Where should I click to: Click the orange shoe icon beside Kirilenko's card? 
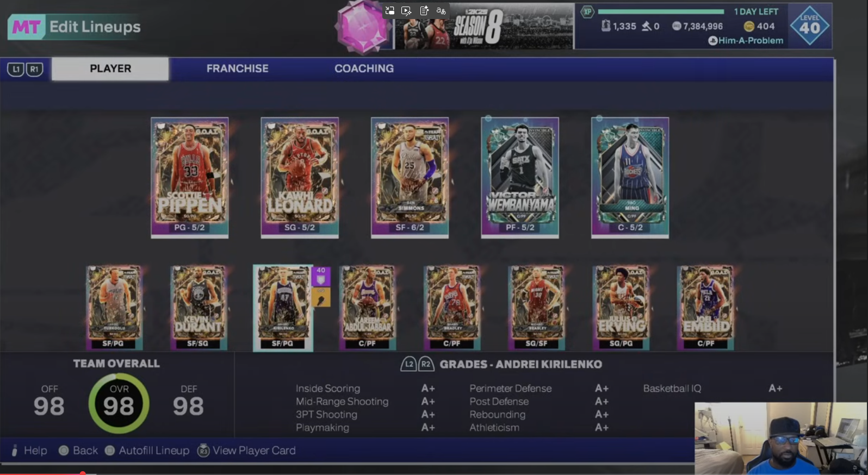tap(321, 297)
